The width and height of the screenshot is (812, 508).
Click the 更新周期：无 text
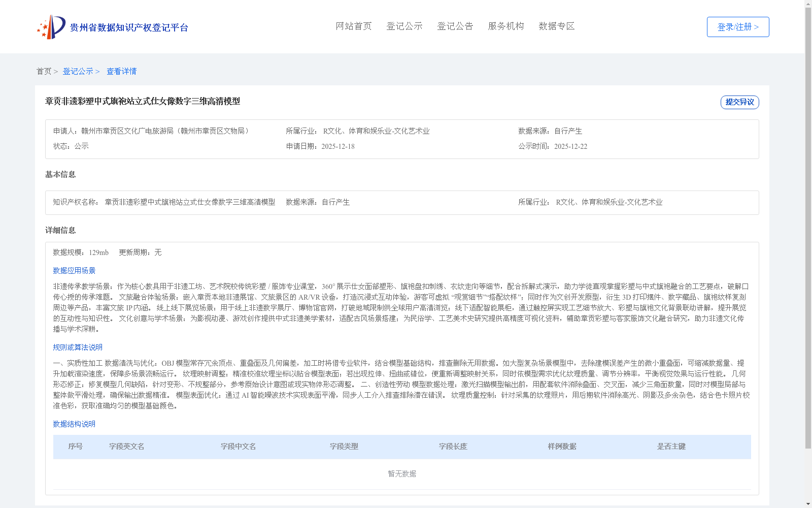(140, 252)
